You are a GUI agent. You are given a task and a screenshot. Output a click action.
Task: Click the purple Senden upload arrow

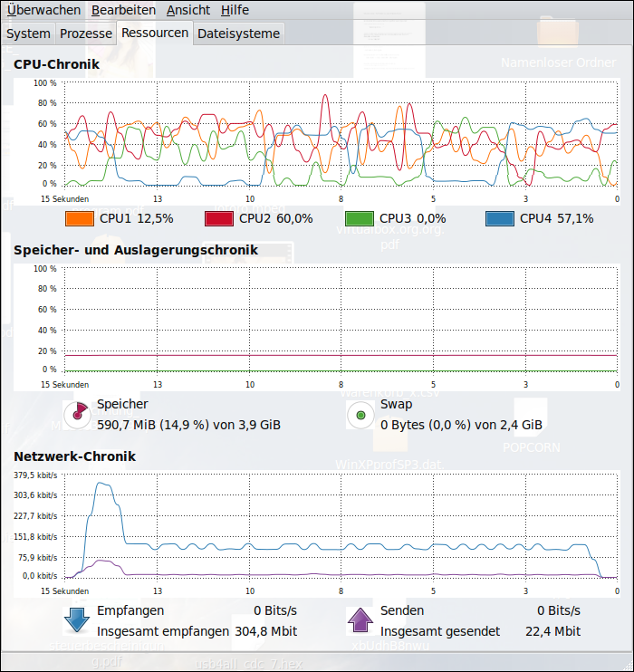click(360, 620)
